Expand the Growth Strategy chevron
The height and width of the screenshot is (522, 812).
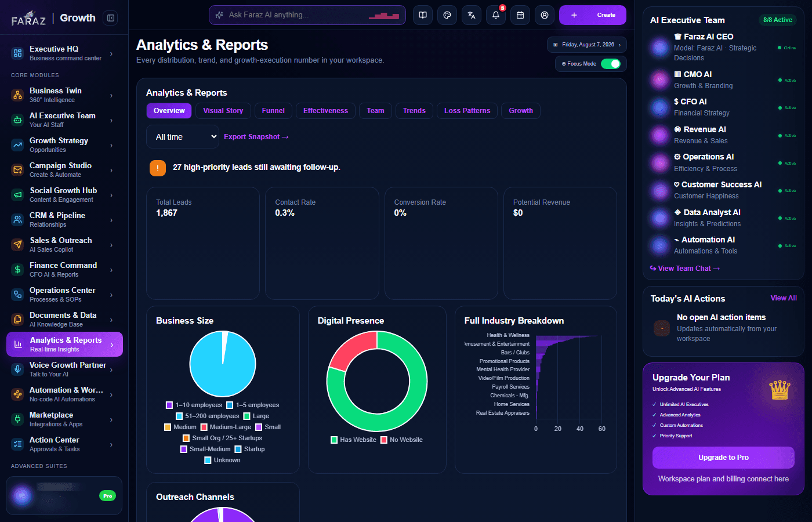(x=111, y=145)
